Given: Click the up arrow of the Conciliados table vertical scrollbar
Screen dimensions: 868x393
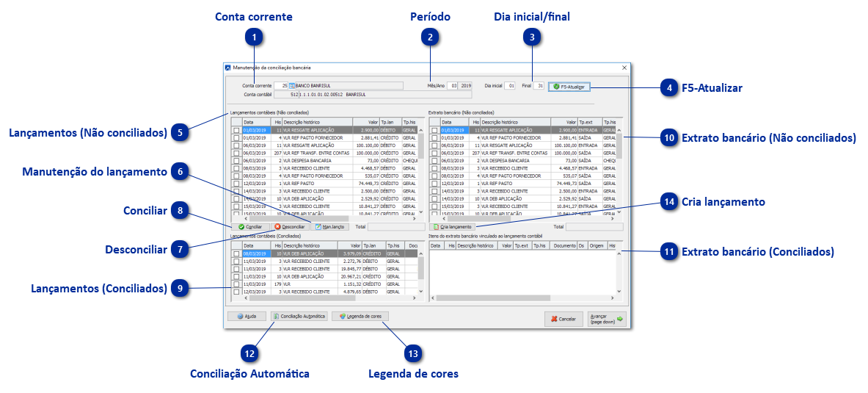Looking at the screenshot, I should point(420,253).
